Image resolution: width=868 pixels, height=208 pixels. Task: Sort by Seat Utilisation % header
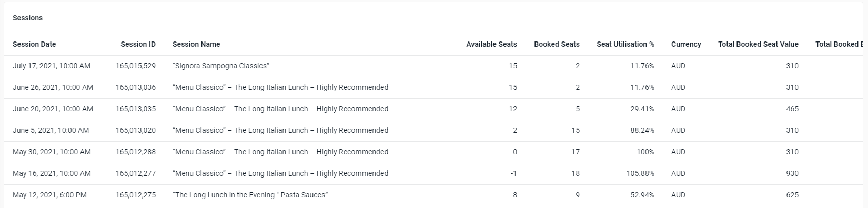pyautogui.click(x=625, y=44)
